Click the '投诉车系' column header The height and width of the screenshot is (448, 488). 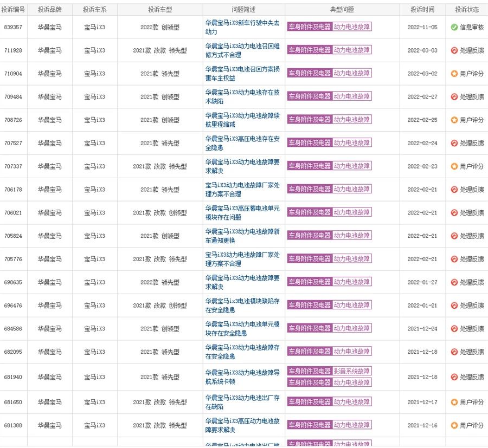coord(94,10)
